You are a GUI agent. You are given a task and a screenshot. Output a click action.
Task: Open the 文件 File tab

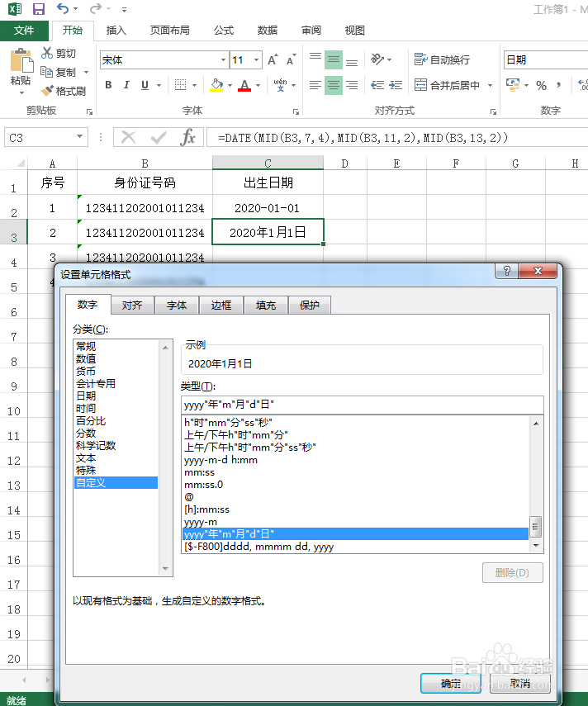(x=24, y=31)
